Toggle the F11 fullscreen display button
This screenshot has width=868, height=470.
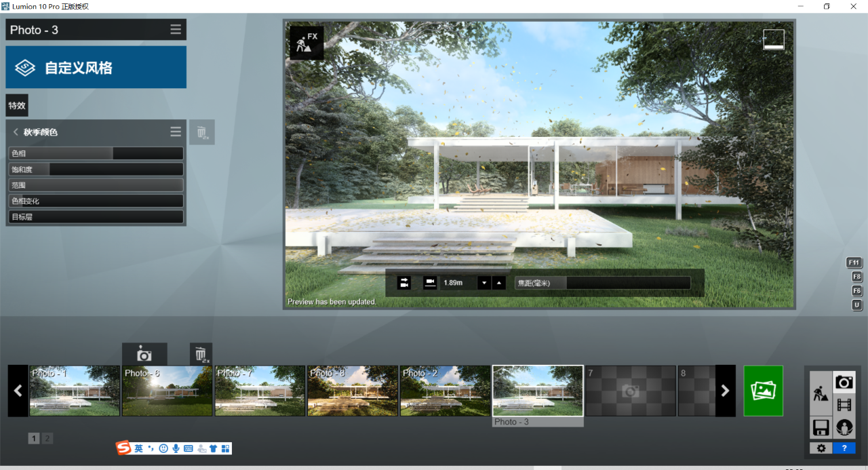pyautogui.click(x=854, y=262)
